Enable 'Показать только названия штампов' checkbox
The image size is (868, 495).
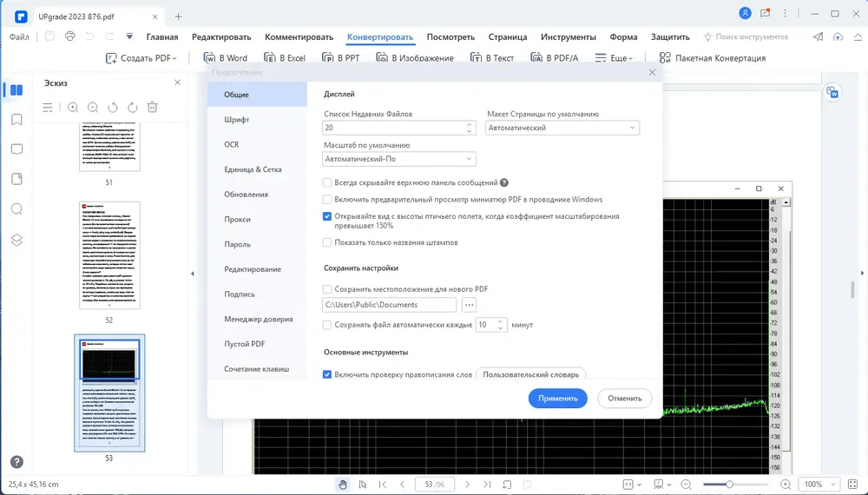[x=327, y=242]
